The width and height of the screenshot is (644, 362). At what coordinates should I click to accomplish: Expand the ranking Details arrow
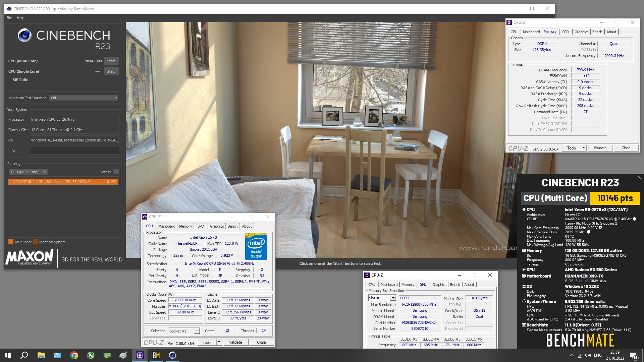tap(116, 172)
